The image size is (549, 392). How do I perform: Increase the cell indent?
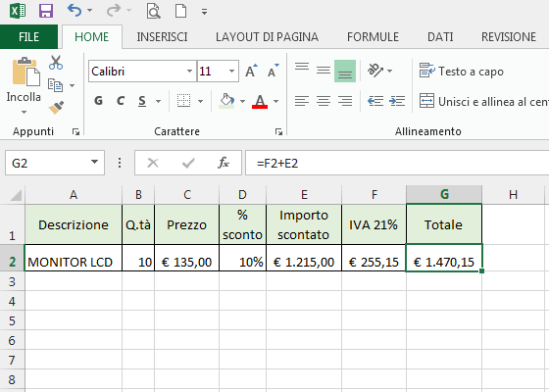tap(397, 101)
